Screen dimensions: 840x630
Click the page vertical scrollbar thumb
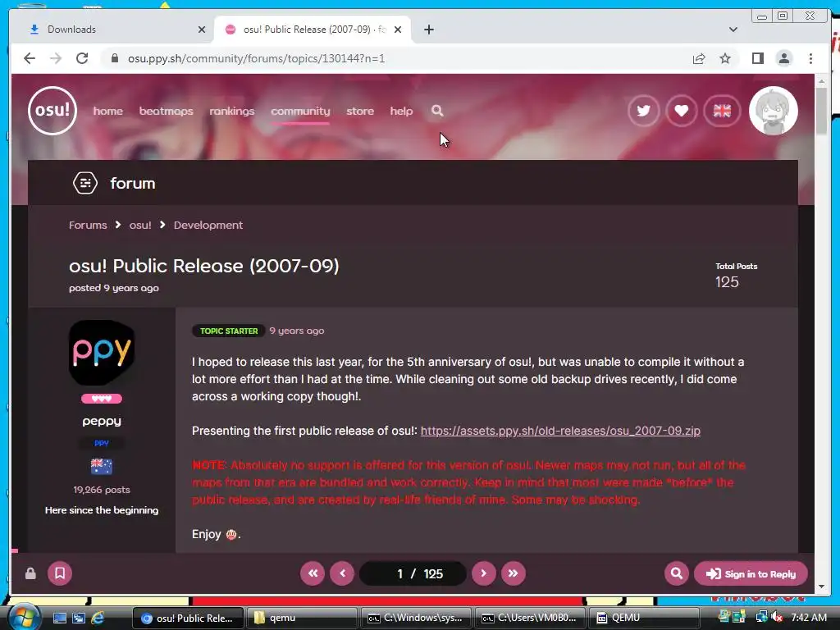click(x=821, y=111)
